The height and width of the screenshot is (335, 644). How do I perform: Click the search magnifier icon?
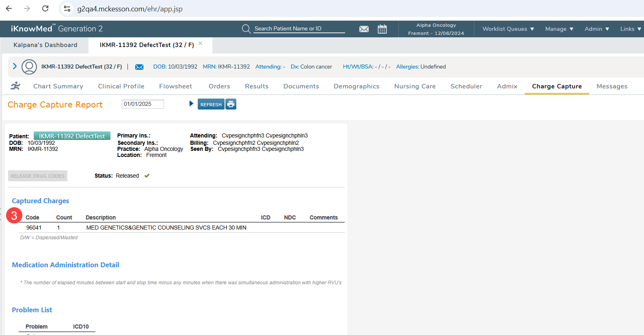tap(246, 29)
